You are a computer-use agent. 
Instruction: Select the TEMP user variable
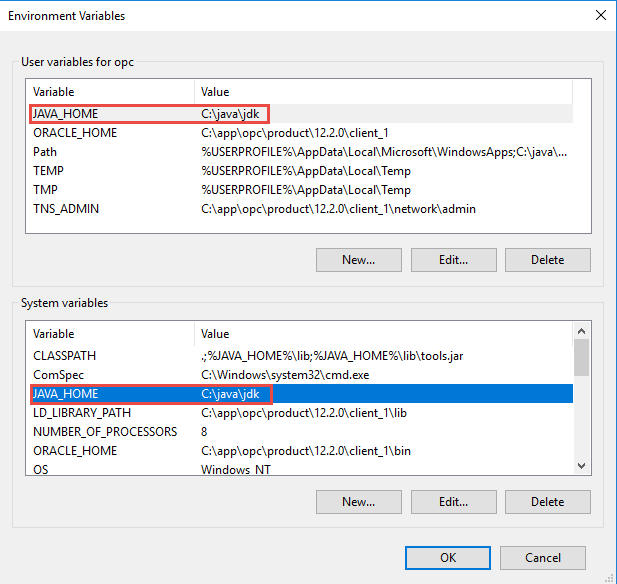click(x=48, y=171)
